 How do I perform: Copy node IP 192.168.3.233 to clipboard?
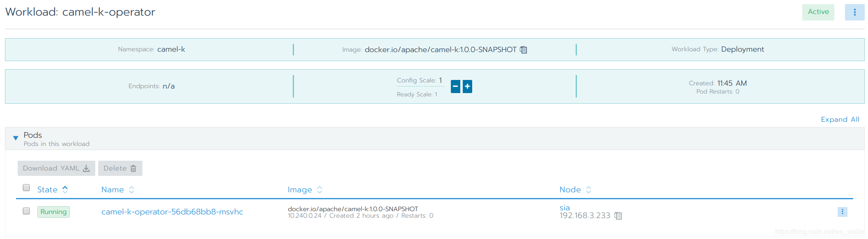618,216
